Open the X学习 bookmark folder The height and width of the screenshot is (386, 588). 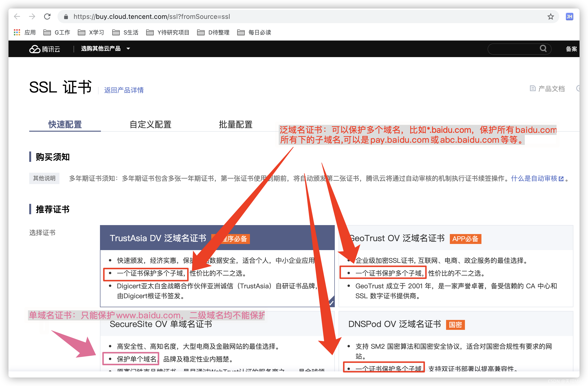tap(91, 32)
